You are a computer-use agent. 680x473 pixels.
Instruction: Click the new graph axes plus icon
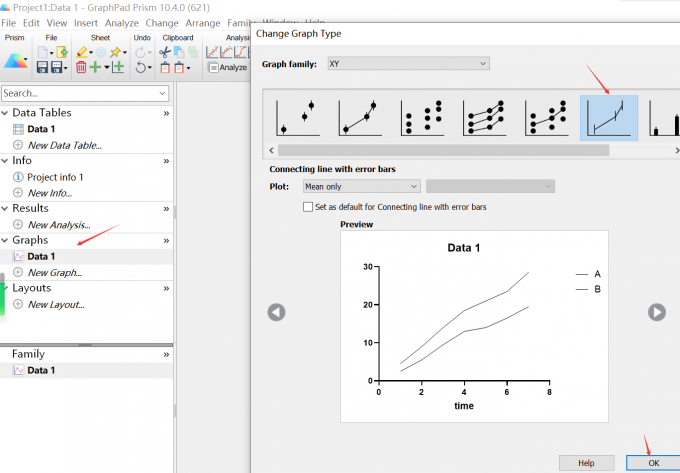point(118,67)
